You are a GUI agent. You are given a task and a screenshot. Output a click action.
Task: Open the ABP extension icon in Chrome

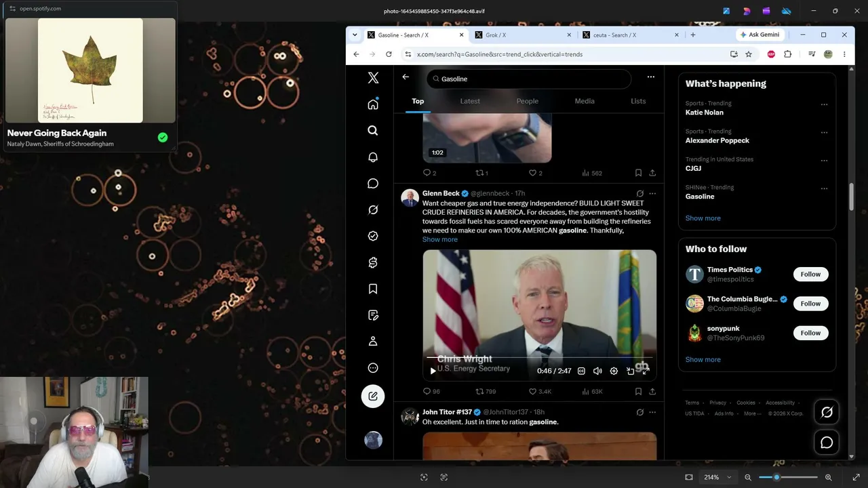[x=771, y=54]
